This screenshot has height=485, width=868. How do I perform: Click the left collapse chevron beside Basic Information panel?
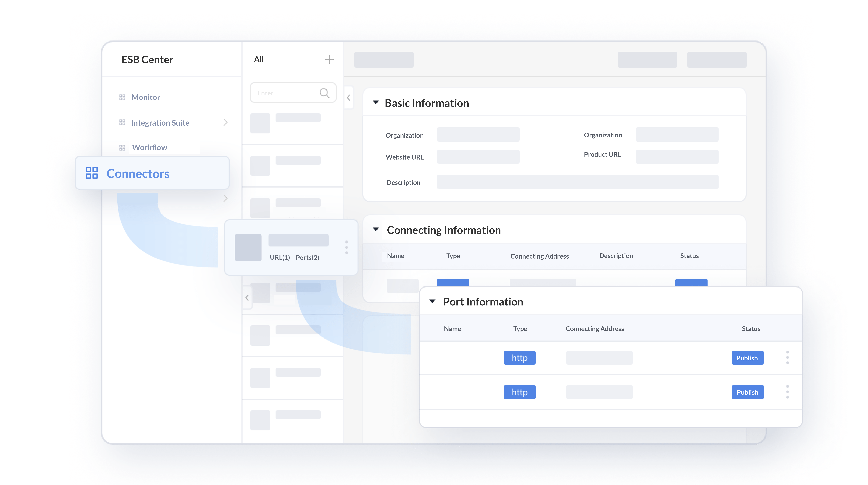pos(348,97)
